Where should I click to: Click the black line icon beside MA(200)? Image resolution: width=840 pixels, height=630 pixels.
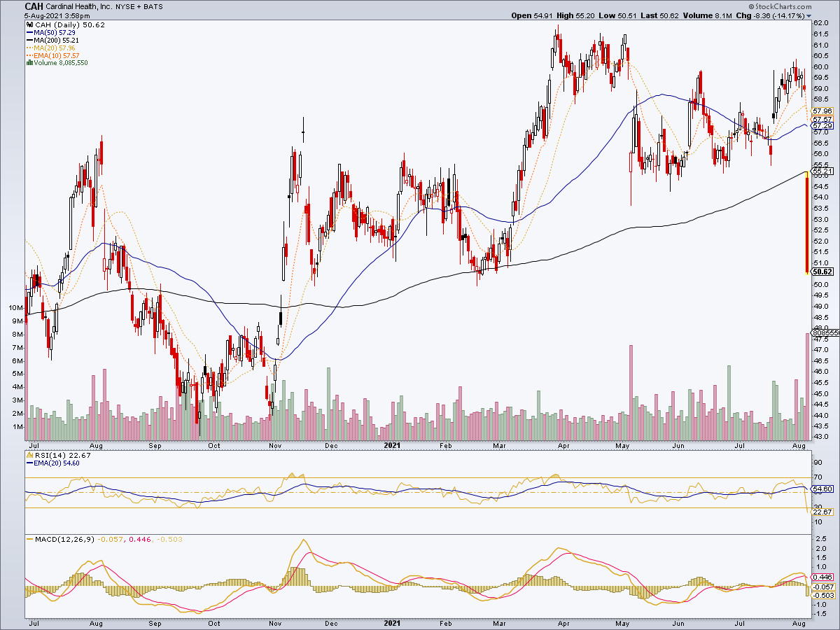pos(29,40)
